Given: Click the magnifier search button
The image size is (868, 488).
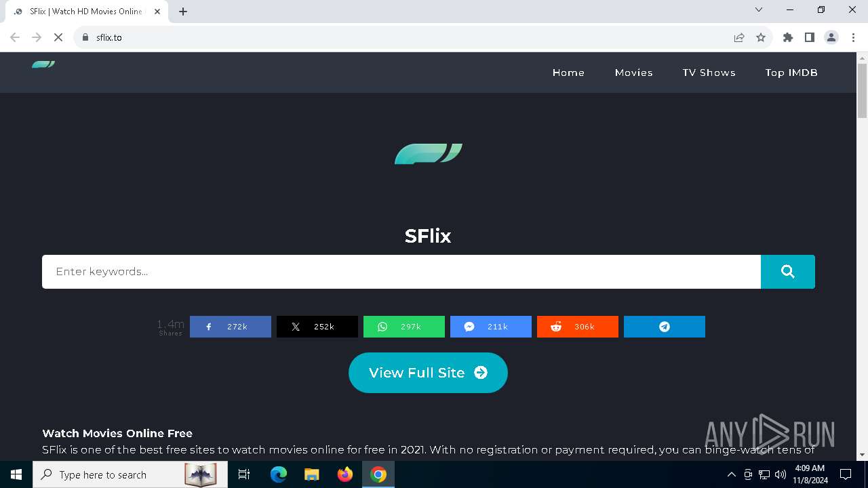Looking at the screenshot, I should click(788, 272).
